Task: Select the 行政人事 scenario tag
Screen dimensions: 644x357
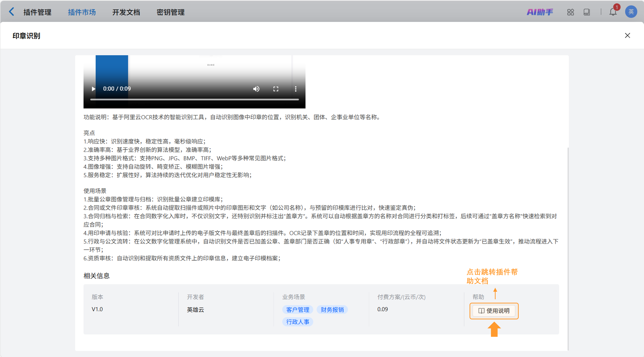Action: point(298,322)
